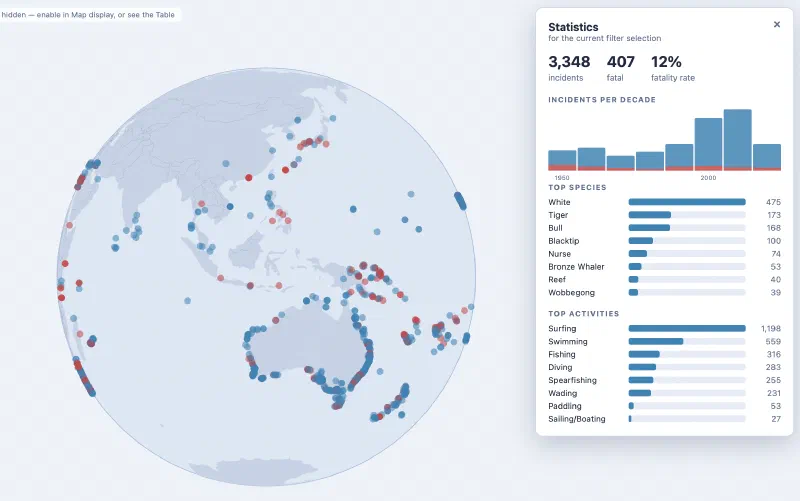This screenshot has height=501, width=800.
Task: Click the 2000 decade bar
Action: [708, 144]
